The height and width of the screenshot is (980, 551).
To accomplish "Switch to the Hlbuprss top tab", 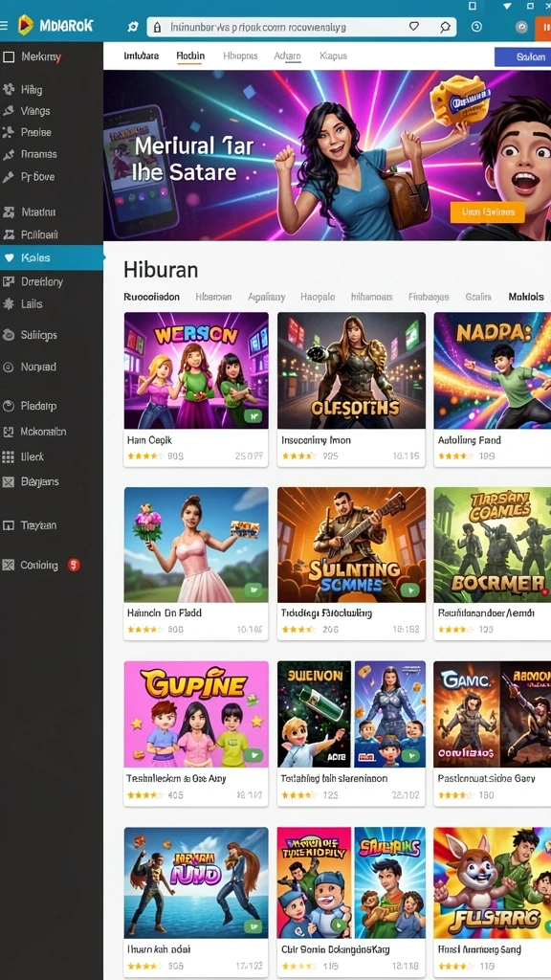I will [240, 56].
